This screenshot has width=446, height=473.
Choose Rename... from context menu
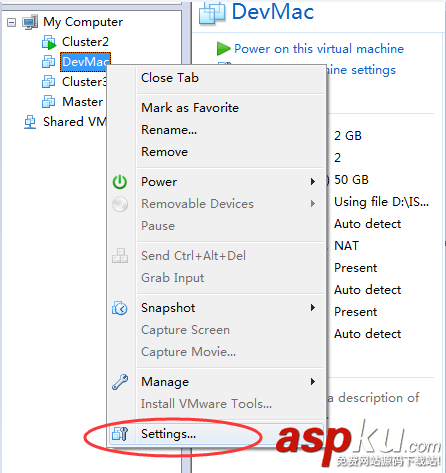tap(169, 130)
